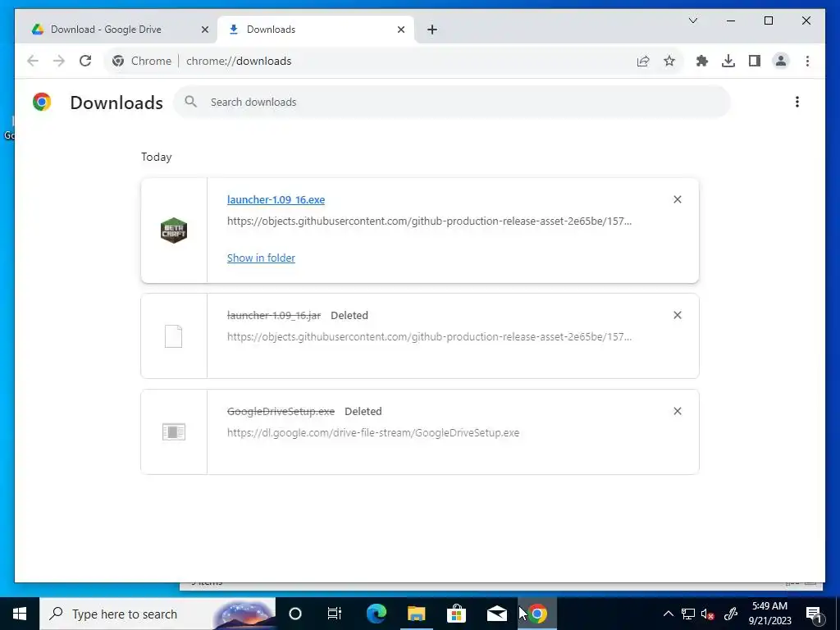
Task: Toggle the Chrome side panel icon
Action: pyautogui.click(x=755, y=61)
